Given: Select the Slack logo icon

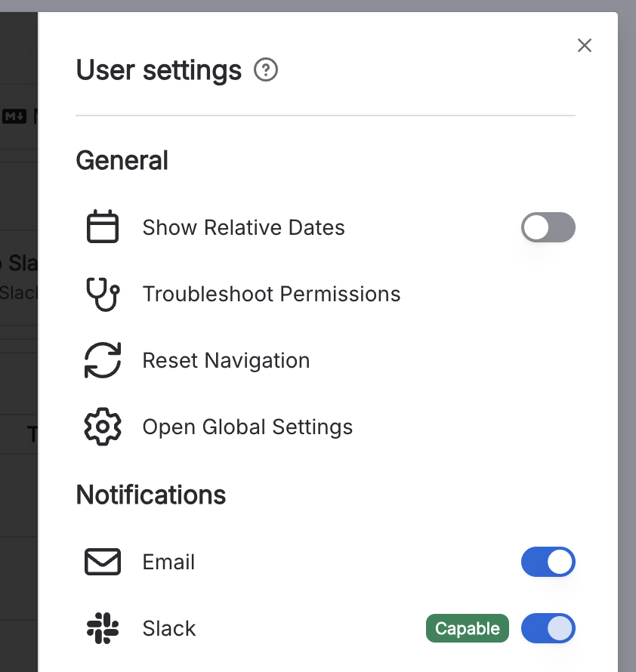Looking at the screenshot, I should coord(102,628).
